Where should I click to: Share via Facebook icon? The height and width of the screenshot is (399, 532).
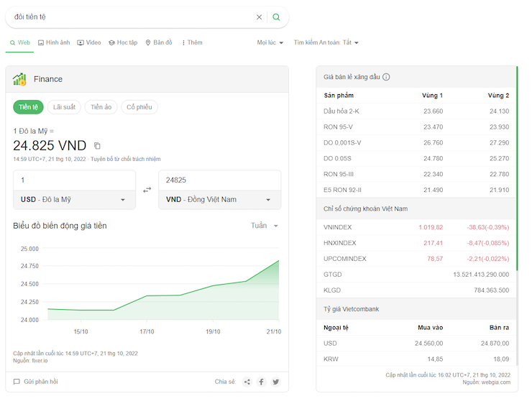pyautogui.click(x=261, y=382)
